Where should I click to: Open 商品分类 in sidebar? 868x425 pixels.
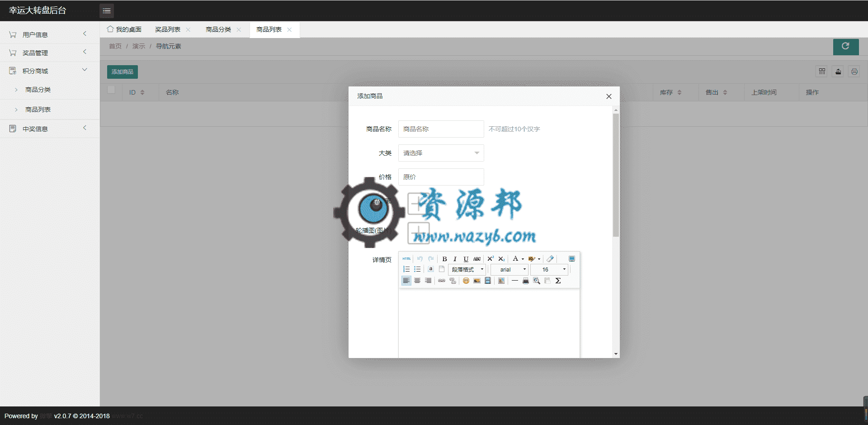click(x=38, y=90)
